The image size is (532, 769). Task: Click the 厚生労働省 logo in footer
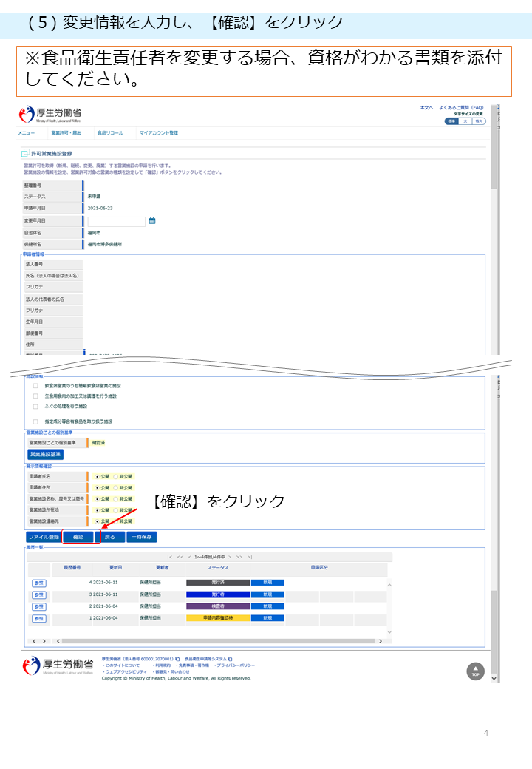point(58,665)
